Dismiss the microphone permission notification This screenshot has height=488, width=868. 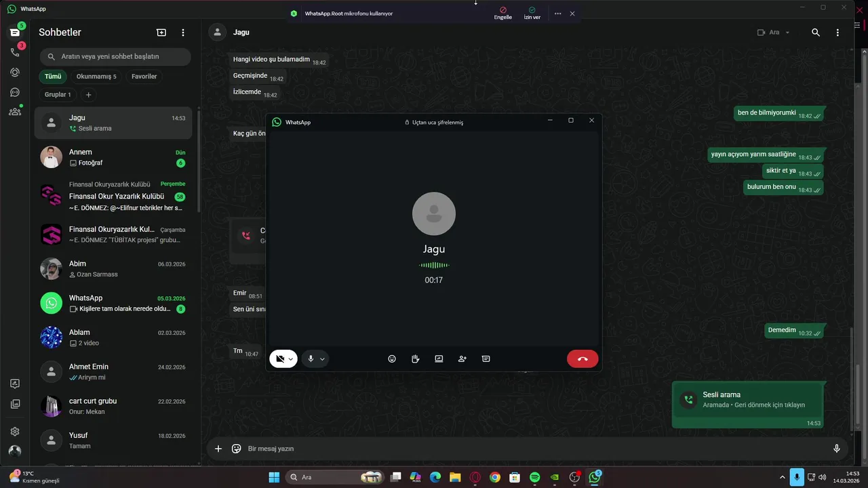pyautogui.click(x=572, y=14)
